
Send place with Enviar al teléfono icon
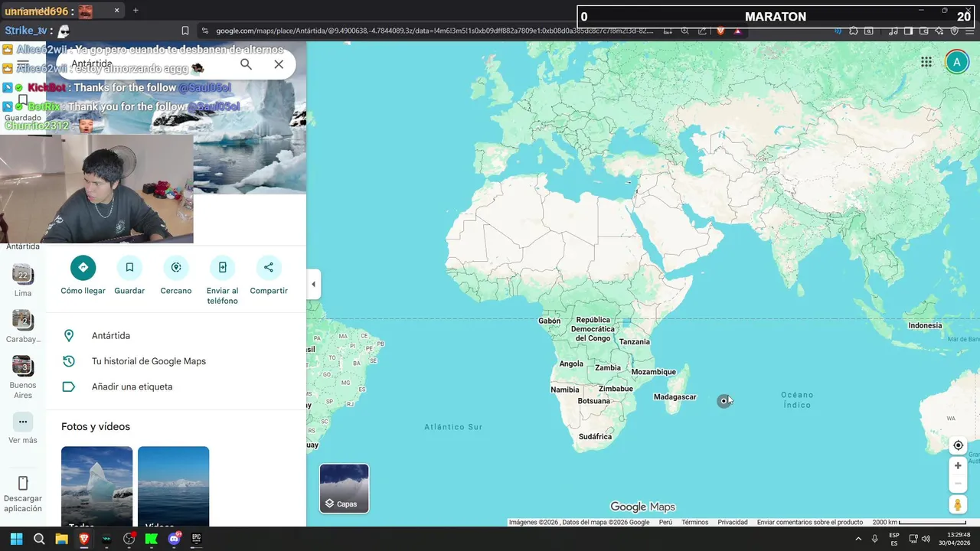click(222, 267)
